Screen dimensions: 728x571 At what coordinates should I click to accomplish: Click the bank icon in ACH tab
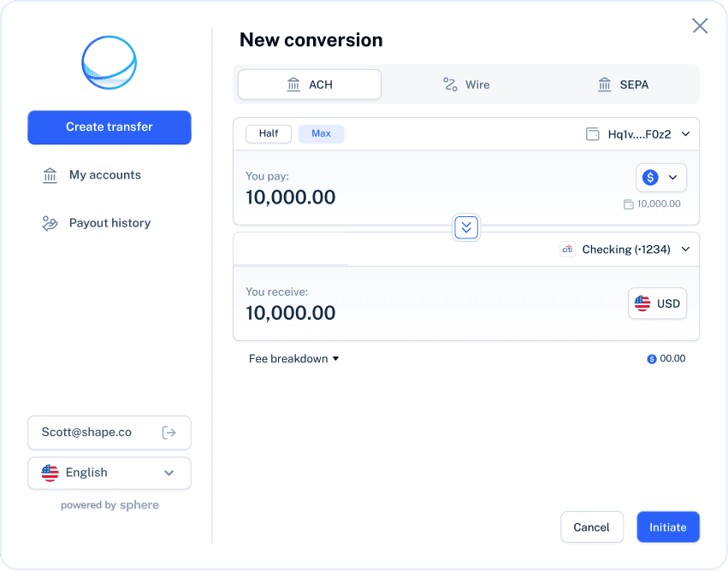point(293,85)
